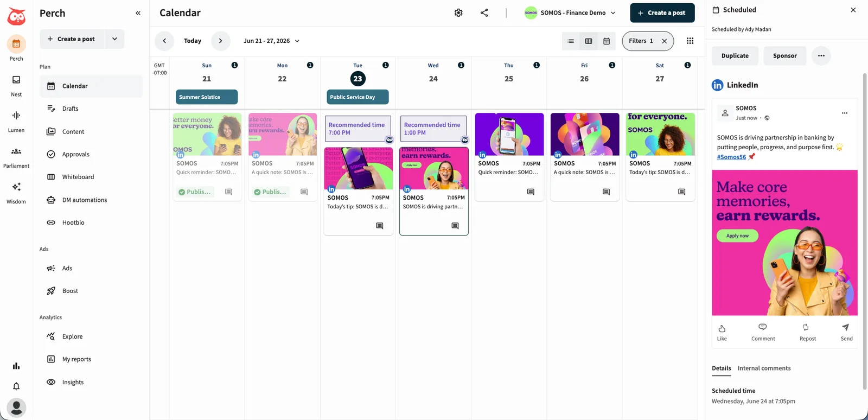Switch to the Internal comments tab
The width and height of the screenshot is (868, 420).
764,368
